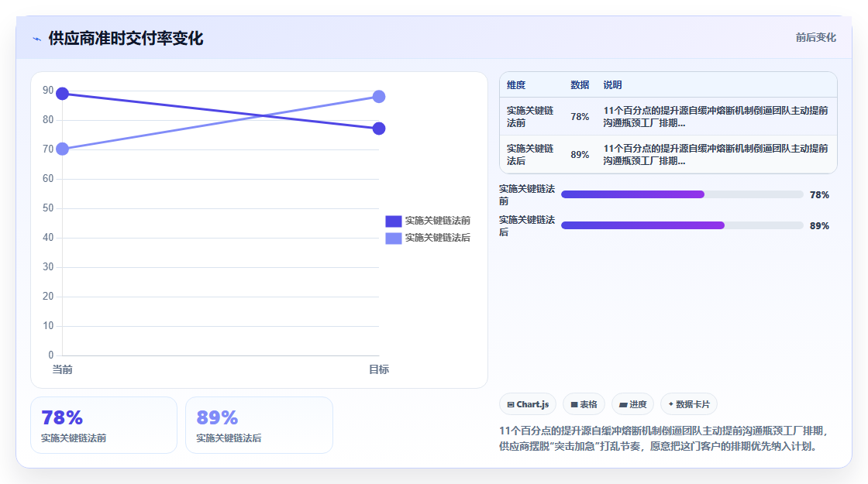Screen dimensions: 868x484
Task: Toggle the 实施关键链法前 legend entry
Action: pyautogui.click(x=428, y=221)
